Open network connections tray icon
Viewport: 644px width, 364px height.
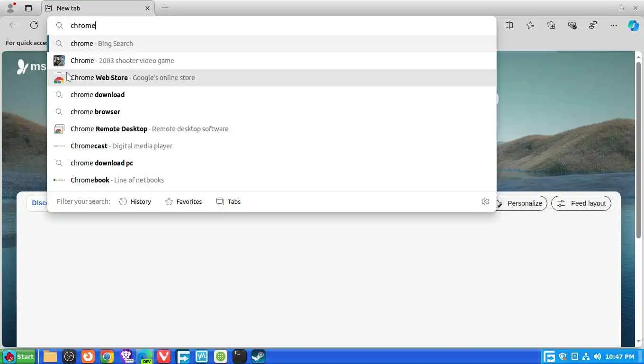pos(586,356)
